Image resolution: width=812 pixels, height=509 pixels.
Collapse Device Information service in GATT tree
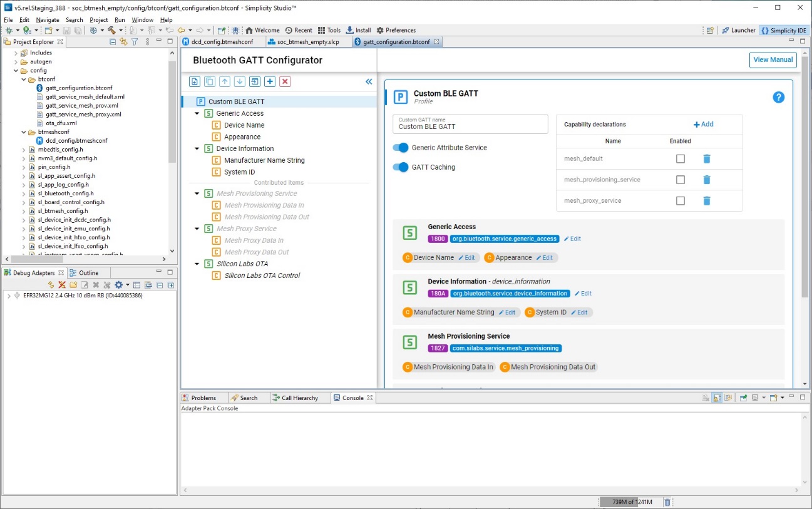pyautogui.click(x=197, y=148)
